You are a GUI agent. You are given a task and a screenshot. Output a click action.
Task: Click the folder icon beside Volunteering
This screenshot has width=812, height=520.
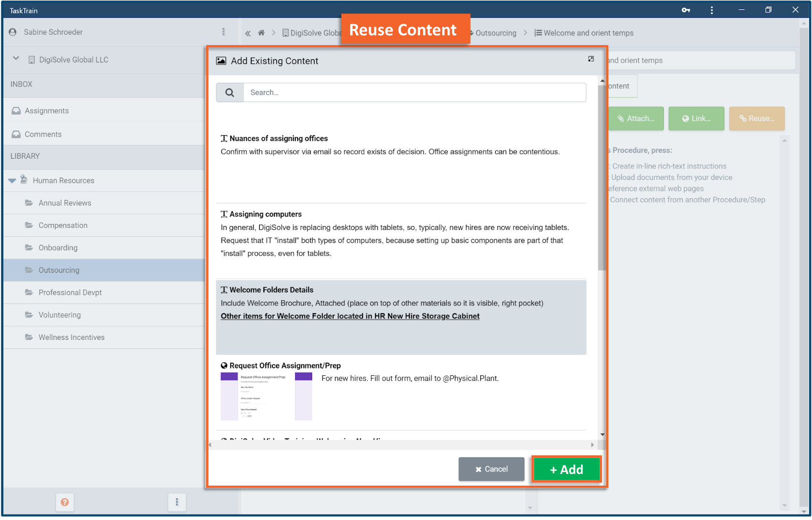pyautogui.click(x=29, y=314)
